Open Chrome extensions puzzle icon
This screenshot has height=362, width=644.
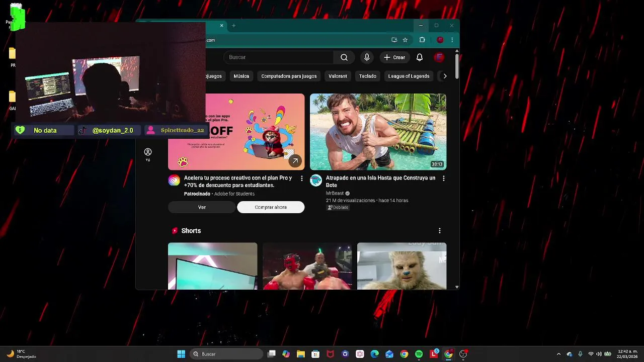pos(422,40)
